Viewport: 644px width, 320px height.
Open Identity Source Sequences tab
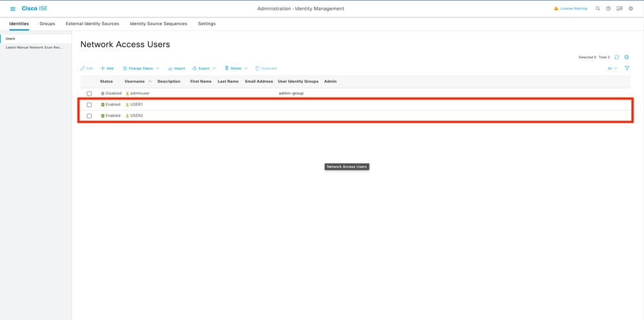(159, 24)
